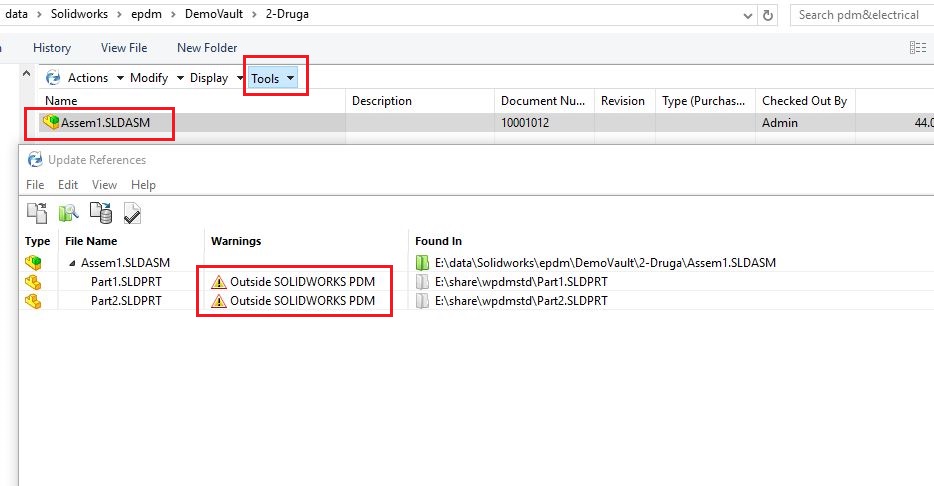
Task: Click the Assem1.SLDASM assembly icon in file list
Action: tap(50, 123)
